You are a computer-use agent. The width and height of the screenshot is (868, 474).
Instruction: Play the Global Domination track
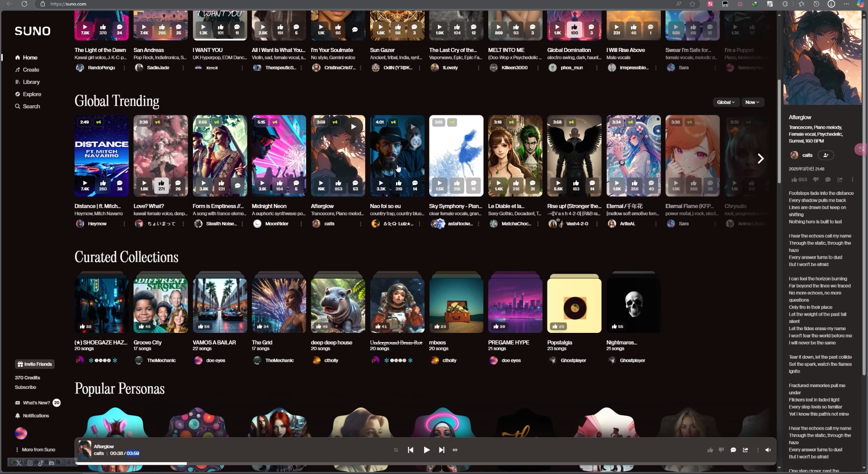click(557, 29)
